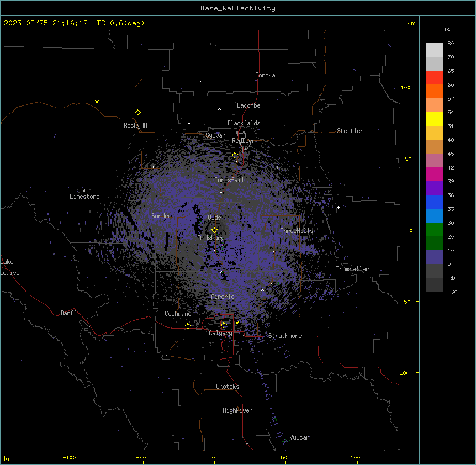Click the Strathmore city label

(285, 336)
